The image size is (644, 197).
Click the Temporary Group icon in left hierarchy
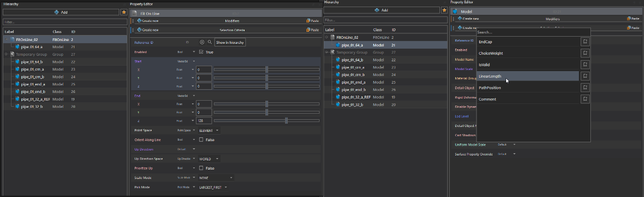click(x=12, y=54)
